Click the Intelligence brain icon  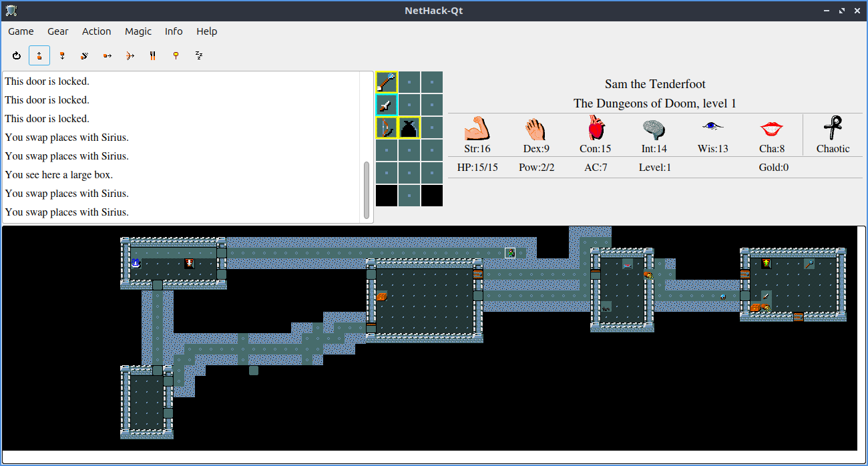pyautogui.click(x=654, y=128)
